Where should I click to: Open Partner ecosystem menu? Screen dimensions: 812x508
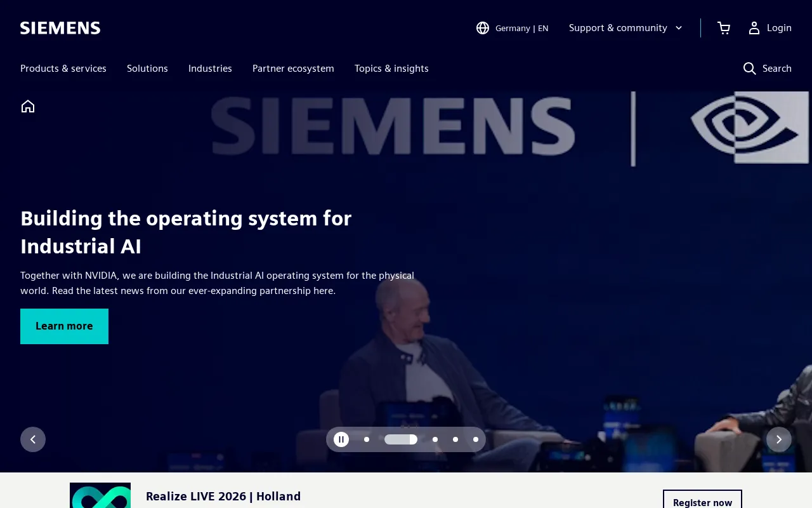pos(293,69)
